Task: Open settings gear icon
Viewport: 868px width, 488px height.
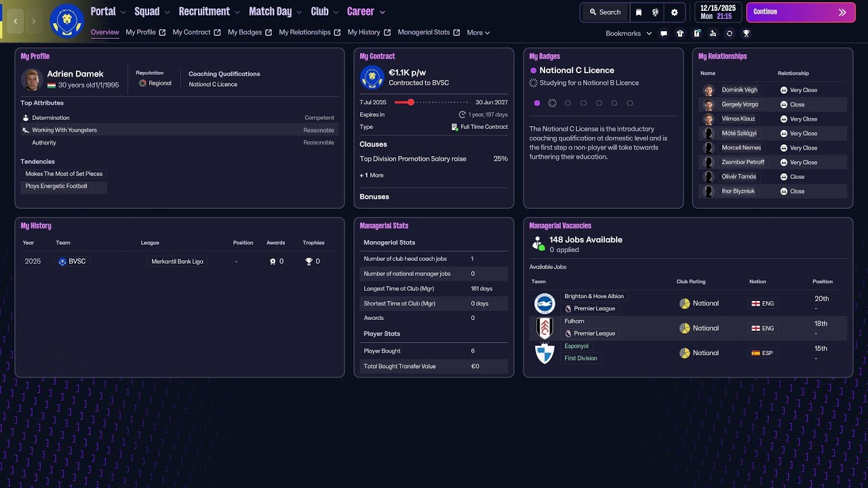Action: (x=674, y=12)
